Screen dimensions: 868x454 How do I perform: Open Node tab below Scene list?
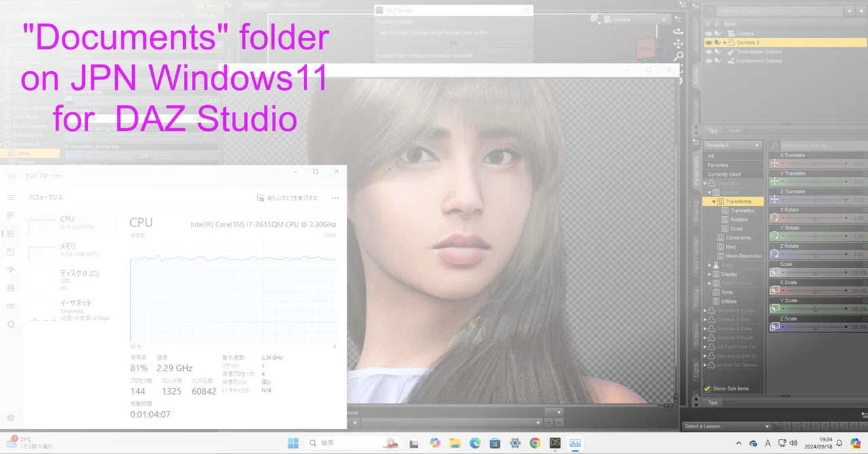pos(734,131)
